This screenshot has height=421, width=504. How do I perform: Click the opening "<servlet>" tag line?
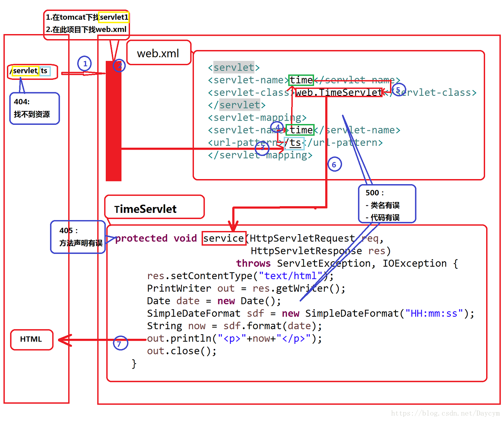pos(234,67)
